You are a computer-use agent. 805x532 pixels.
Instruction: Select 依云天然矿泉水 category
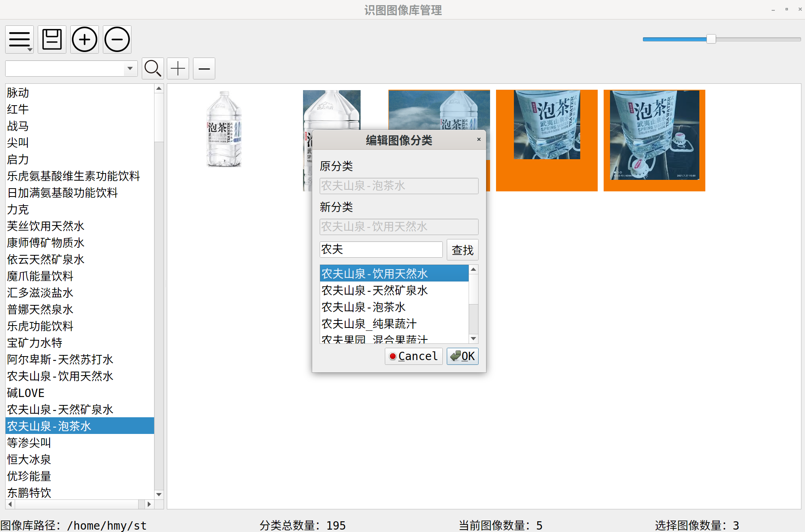pyautogui.click(x=79, y=259)
